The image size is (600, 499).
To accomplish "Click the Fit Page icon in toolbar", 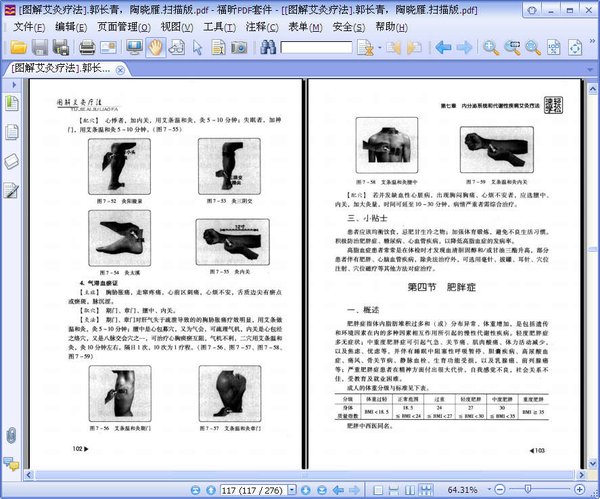I will (576, 48).
